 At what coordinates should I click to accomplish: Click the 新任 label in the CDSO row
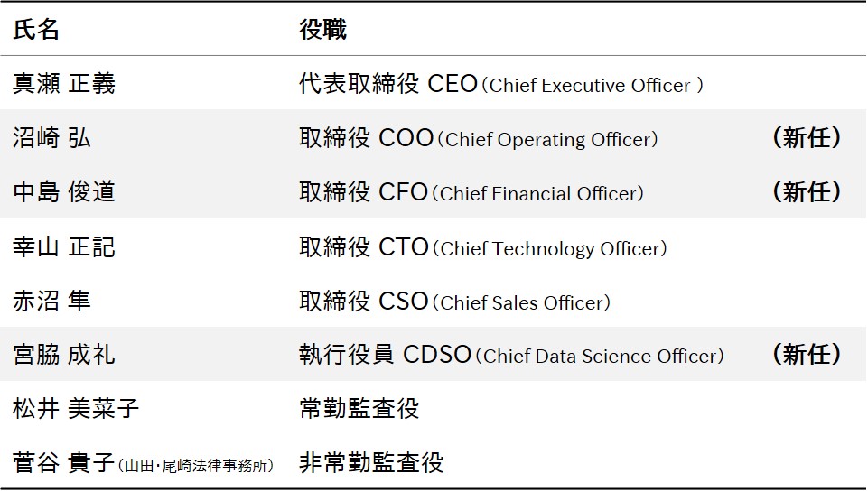807,354
